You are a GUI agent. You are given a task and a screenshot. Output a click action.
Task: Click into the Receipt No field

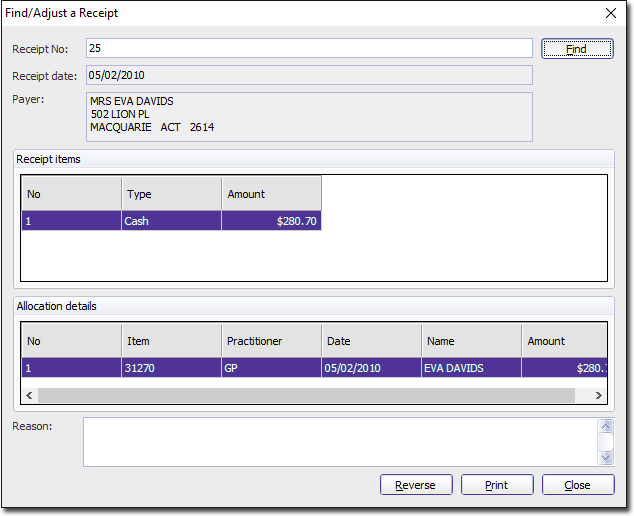(309, 48)
